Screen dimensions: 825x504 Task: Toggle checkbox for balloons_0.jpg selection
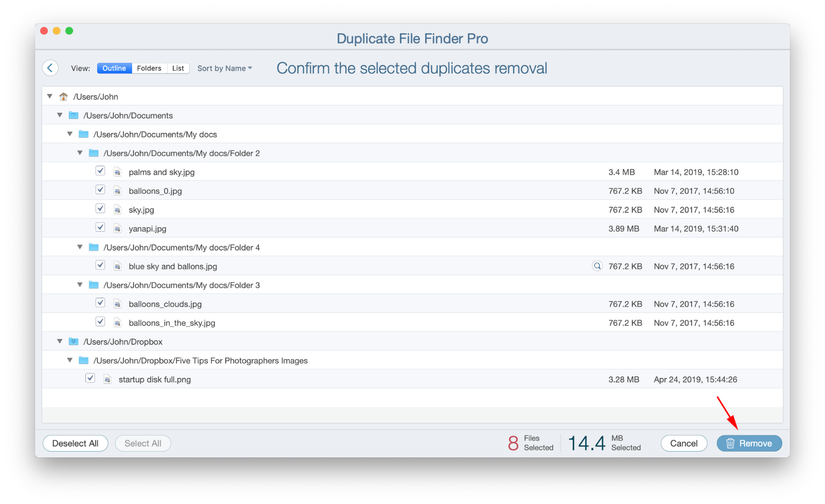[99, 191]
